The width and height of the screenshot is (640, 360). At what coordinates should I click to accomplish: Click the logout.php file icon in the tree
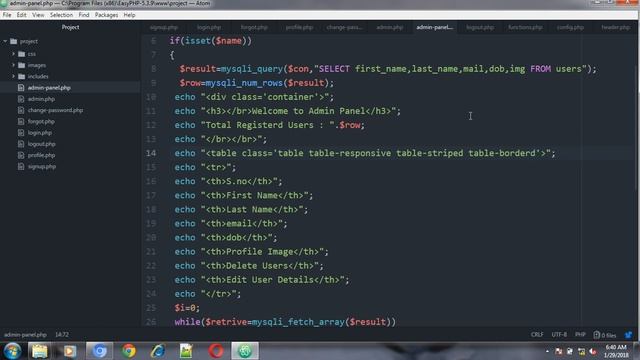[21, 144]
